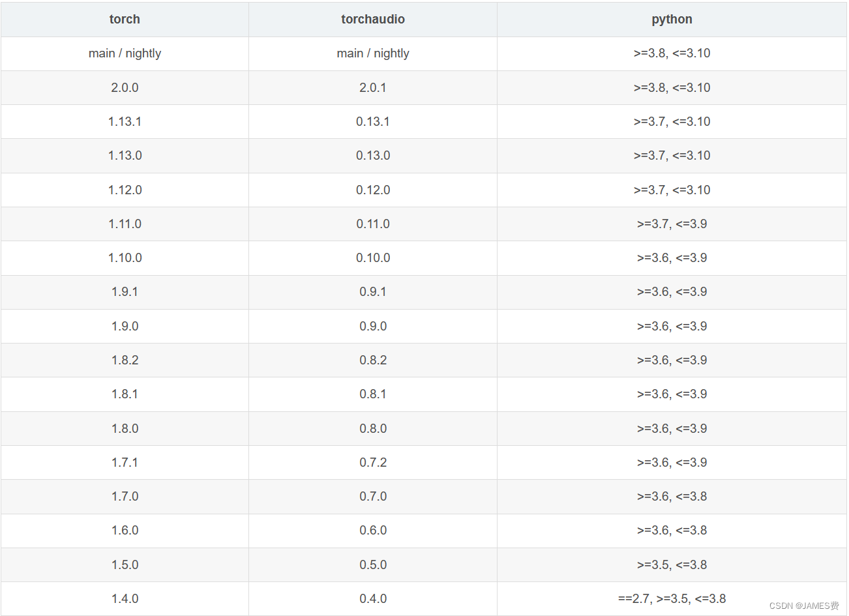Click torch version 1.8.1 cell
Viewport: 849px width, 616px height.
click(x=125, y=394)
